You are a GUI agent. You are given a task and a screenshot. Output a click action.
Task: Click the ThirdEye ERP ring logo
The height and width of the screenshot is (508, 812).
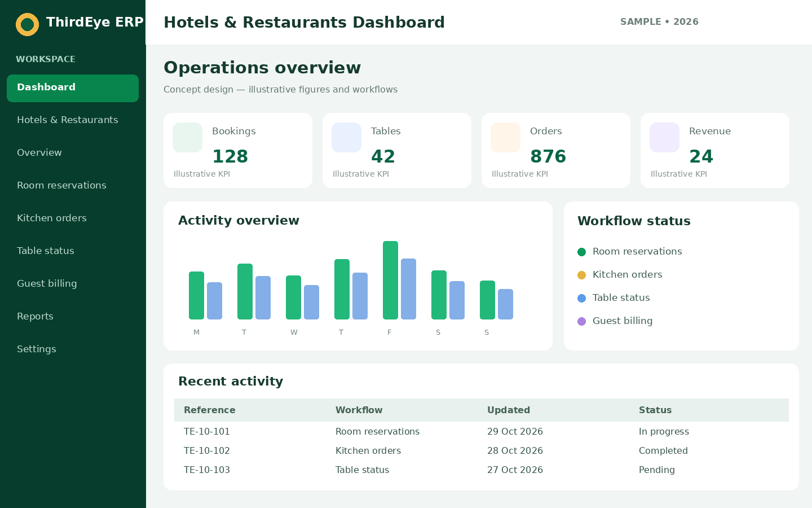pos(27,24)
